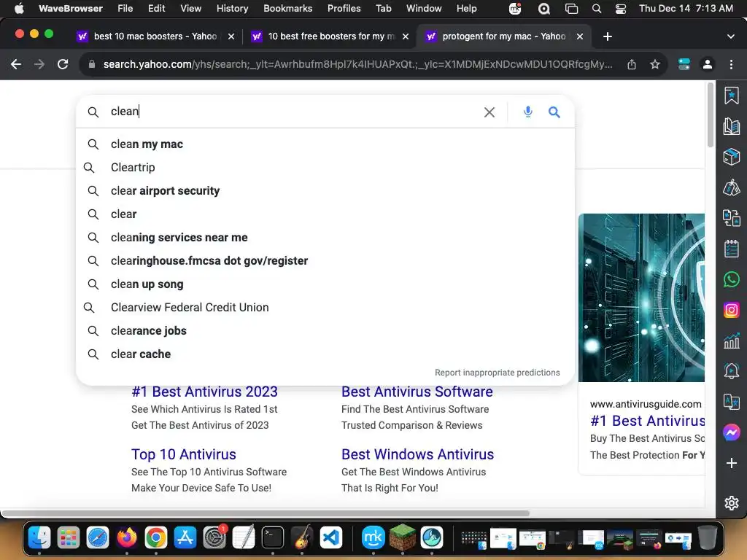Open sidebar settings gear
Image resolution: width=747 pixels, height=560 pixels.
pos(731,503)
